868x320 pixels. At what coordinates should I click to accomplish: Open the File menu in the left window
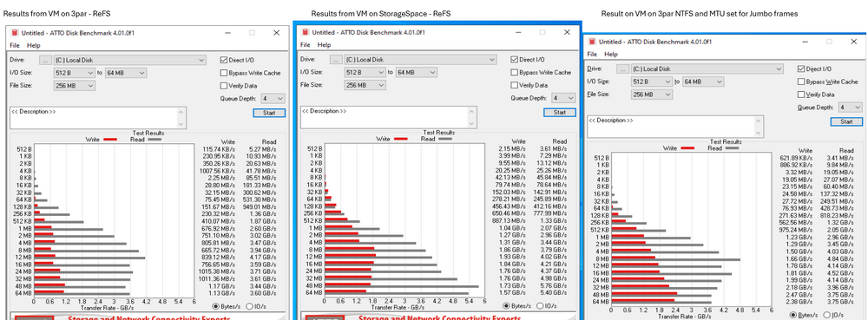[x=15, y=45]
